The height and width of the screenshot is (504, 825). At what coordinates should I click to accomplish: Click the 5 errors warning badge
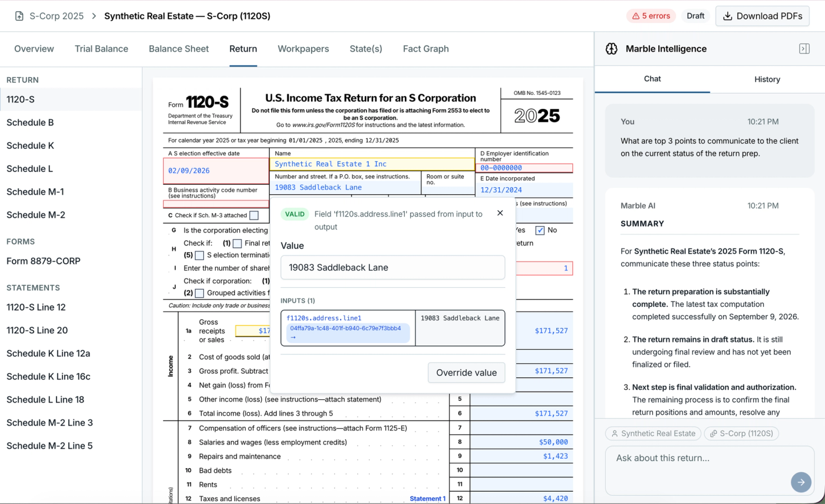point(651,16)
